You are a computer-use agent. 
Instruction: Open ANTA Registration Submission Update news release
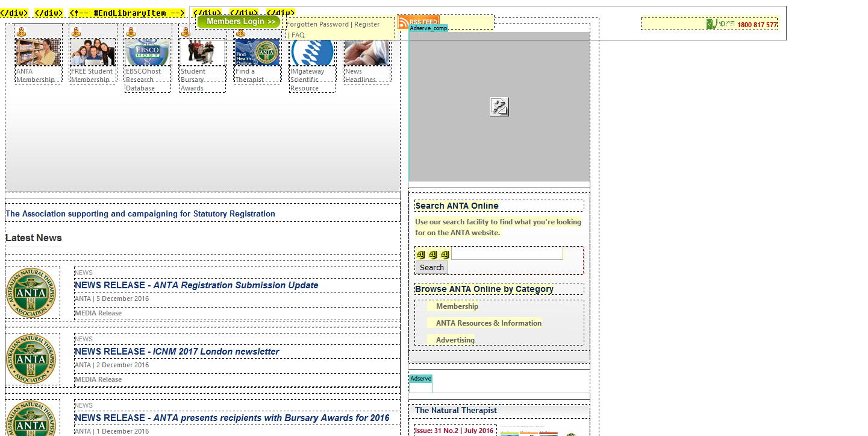(x=196, y=285)
